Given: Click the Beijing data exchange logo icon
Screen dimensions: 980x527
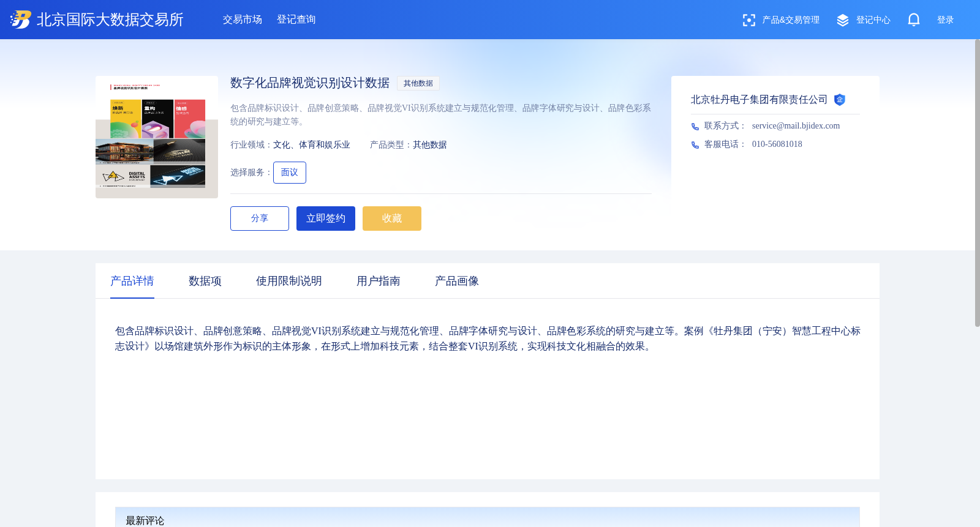Looking at the screenshot, I should pyautogui.click(x=20, y=20).
